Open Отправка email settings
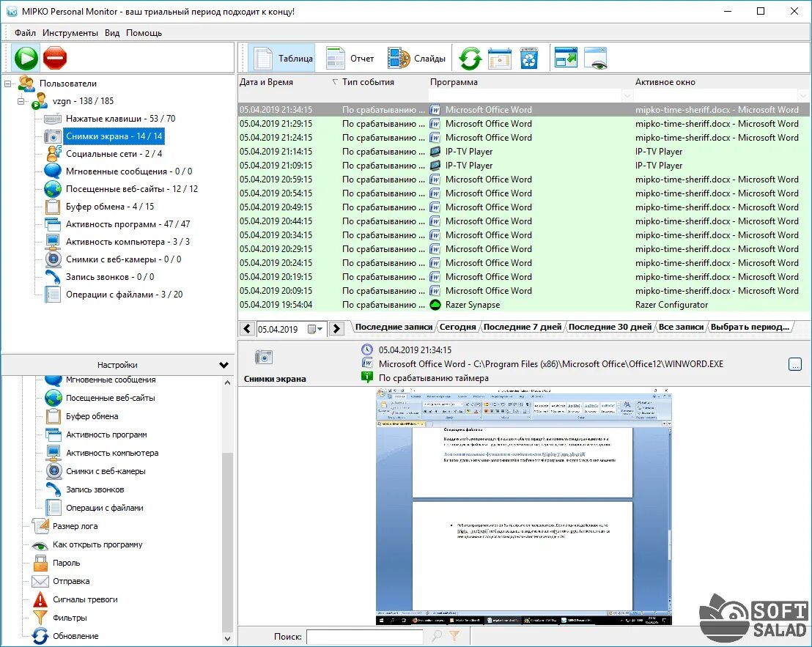The image size is (812, 647). coord(71,581)
